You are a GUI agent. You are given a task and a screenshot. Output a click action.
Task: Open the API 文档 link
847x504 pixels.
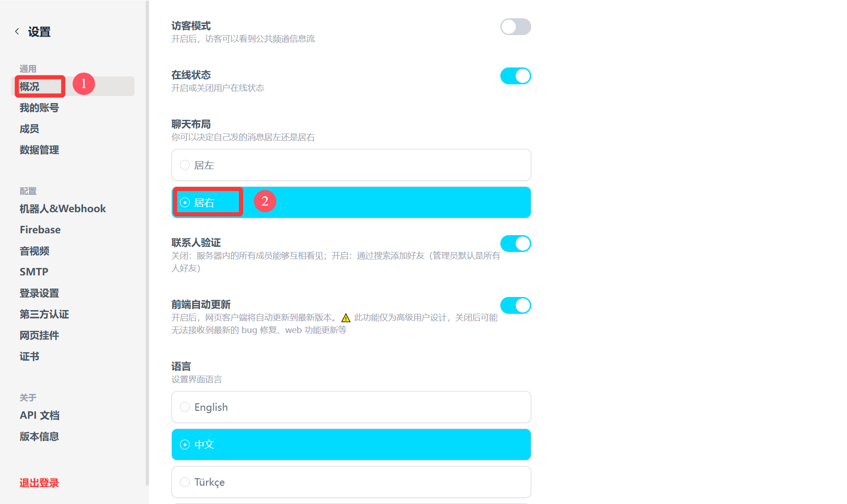39,415
